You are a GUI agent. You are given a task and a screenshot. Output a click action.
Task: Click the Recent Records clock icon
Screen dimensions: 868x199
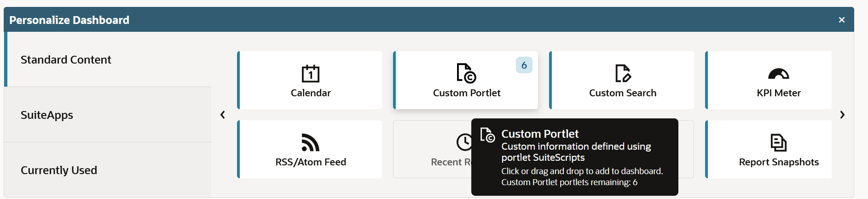(x=464, y=142)
